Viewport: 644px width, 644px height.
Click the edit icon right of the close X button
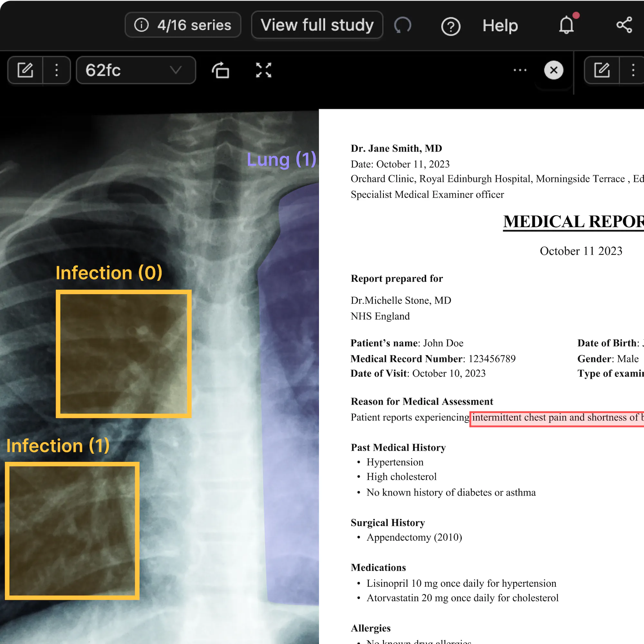[x=602, y=70]
